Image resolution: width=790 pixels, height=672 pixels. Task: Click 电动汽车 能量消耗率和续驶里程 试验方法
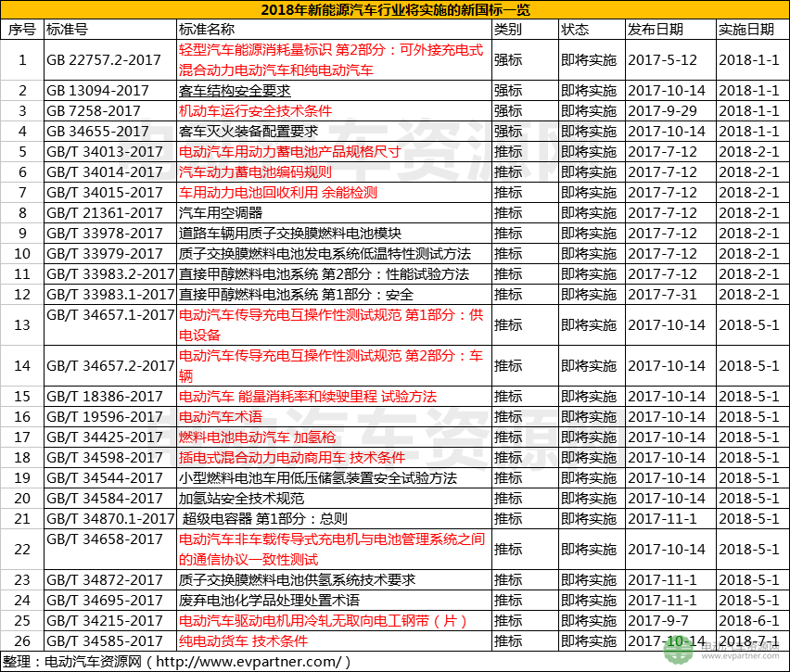click(308, 397)
